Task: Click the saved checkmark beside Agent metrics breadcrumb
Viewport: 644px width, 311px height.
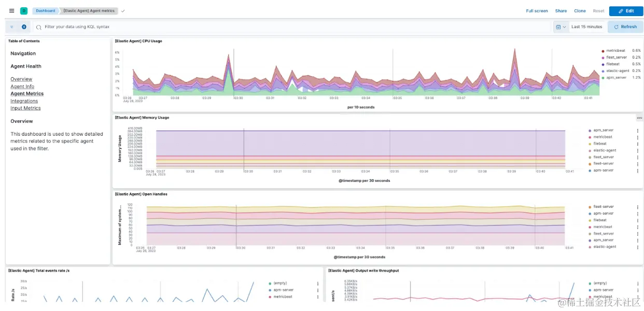Action: [x=123, y=11]
